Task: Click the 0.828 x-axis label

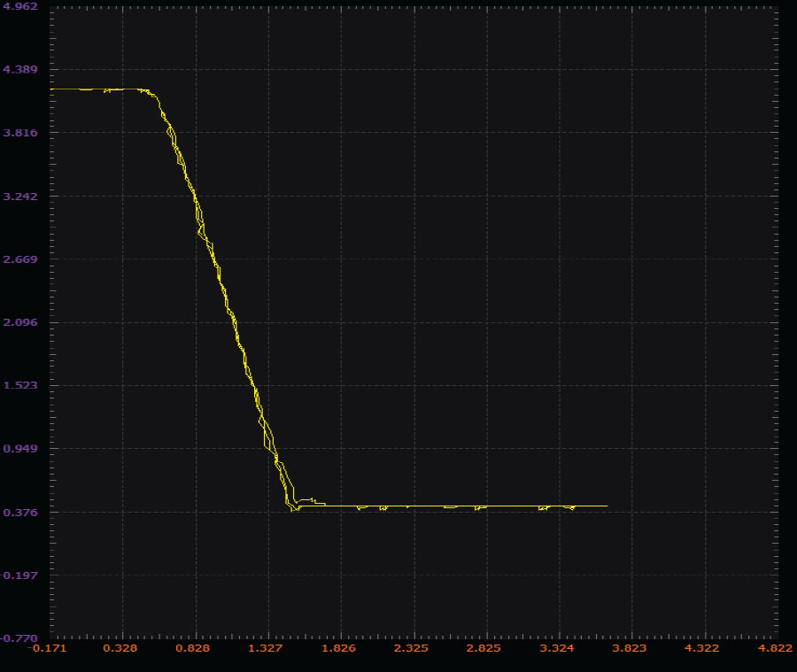Action: pos(193,648)
